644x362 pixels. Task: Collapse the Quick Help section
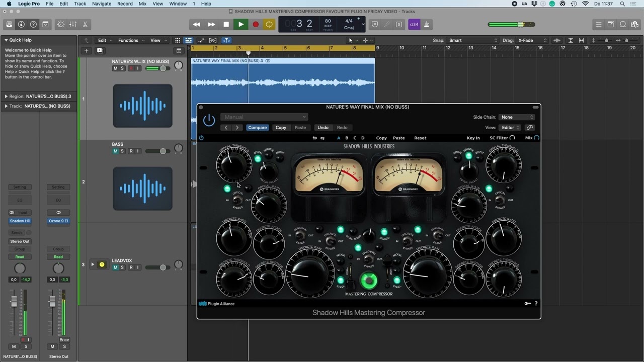[6, 40]
